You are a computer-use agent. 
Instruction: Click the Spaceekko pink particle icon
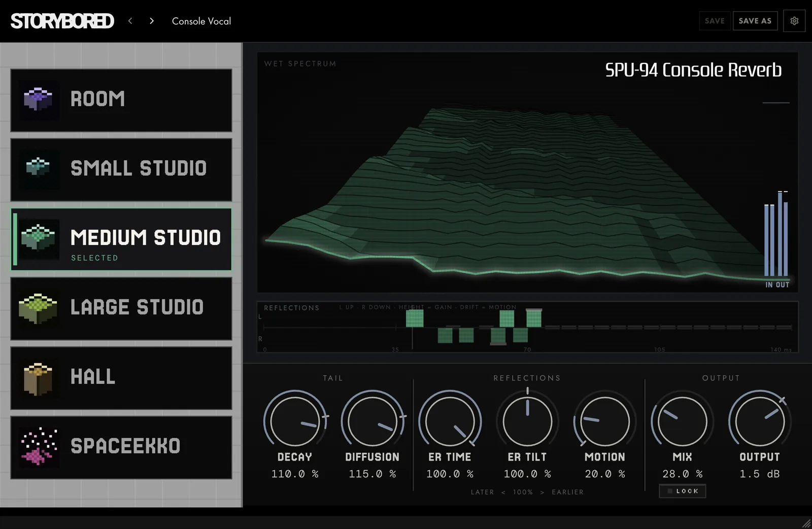[x=38, y=446]
